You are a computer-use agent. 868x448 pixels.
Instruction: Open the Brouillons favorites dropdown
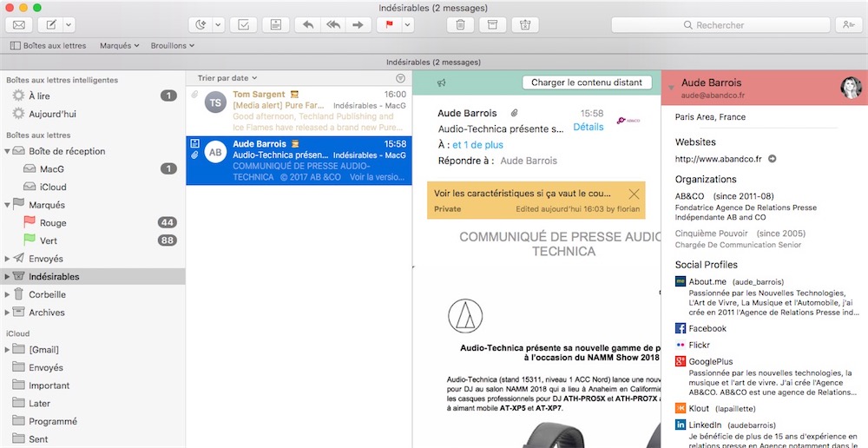(172, 45)
